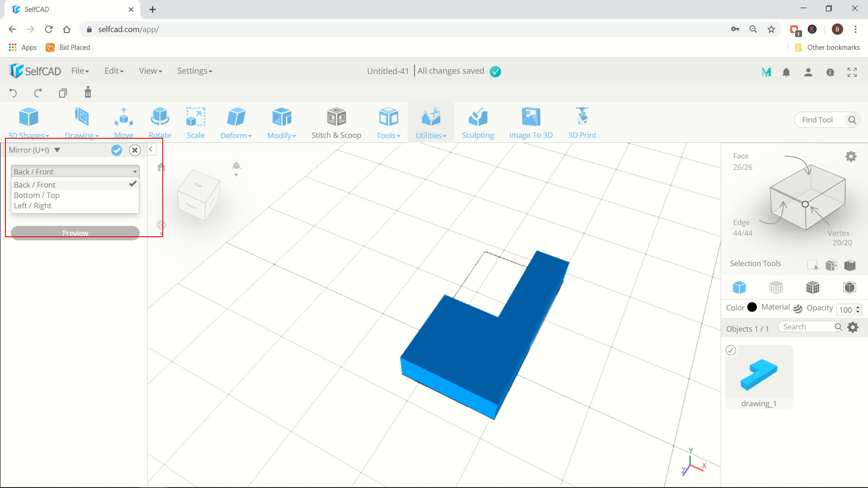This screenshot has height=488, width=868.
Task: Select the Stitch & Scoop tool
Action: click(336, 122)
